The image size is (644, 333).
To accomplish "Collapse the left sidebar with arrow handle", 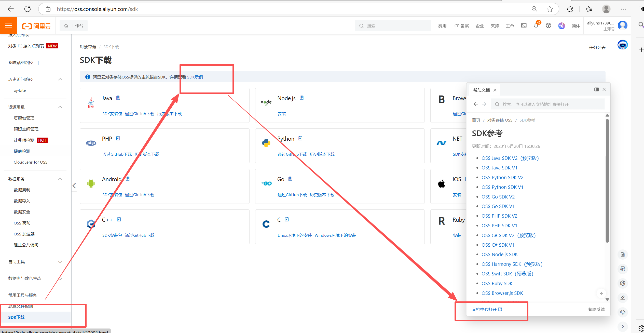I will pyautogui.click(x=74, y=186).
